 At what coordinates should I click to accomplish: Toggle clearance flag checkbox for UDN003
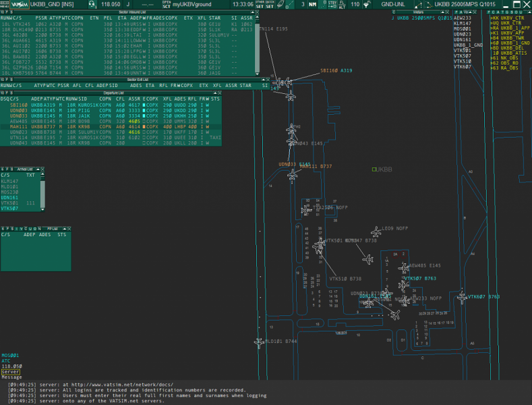coord(144,111)
